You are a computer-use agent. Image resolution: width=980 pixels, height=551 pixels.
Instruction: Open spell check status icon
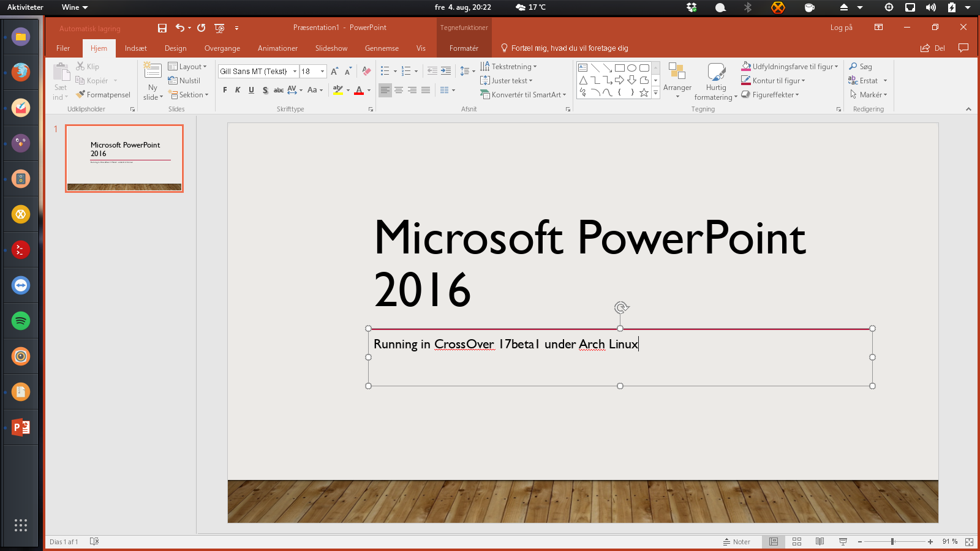pyautogui.click(x=94, y=542)
